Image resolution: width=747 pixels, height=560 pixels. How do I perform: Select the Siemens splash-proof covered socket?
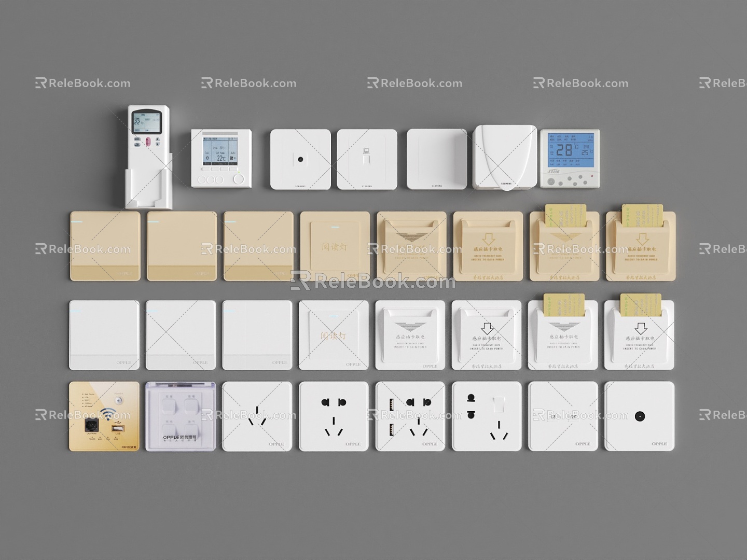[x=505, y=157]
